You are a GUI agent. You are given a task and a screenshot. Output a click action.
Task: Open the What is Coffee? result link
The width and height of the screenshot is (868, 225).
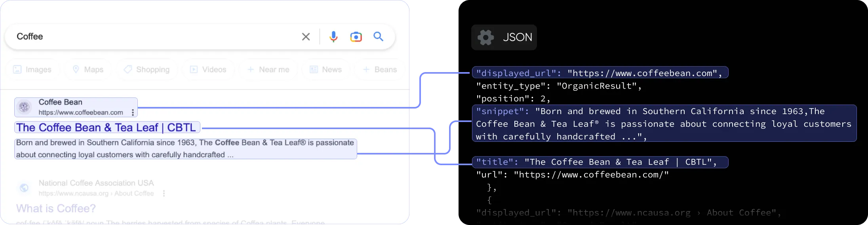56,208
